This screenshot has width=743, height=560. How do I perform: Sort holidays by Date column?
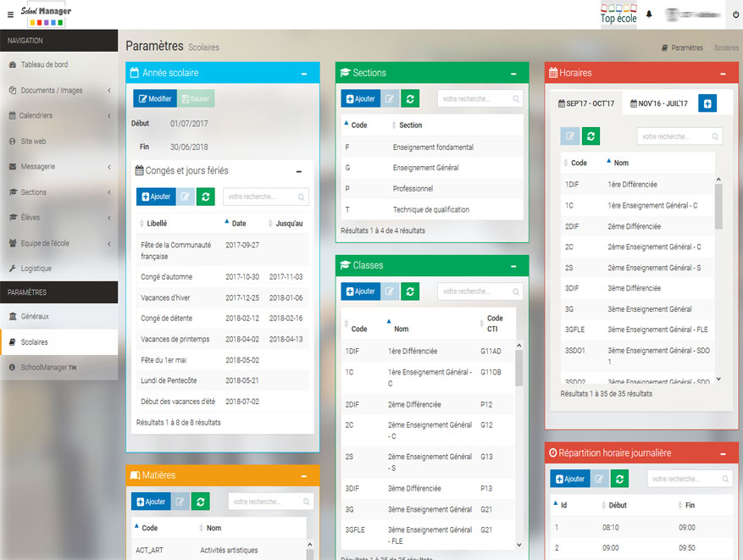coord(239,224)
